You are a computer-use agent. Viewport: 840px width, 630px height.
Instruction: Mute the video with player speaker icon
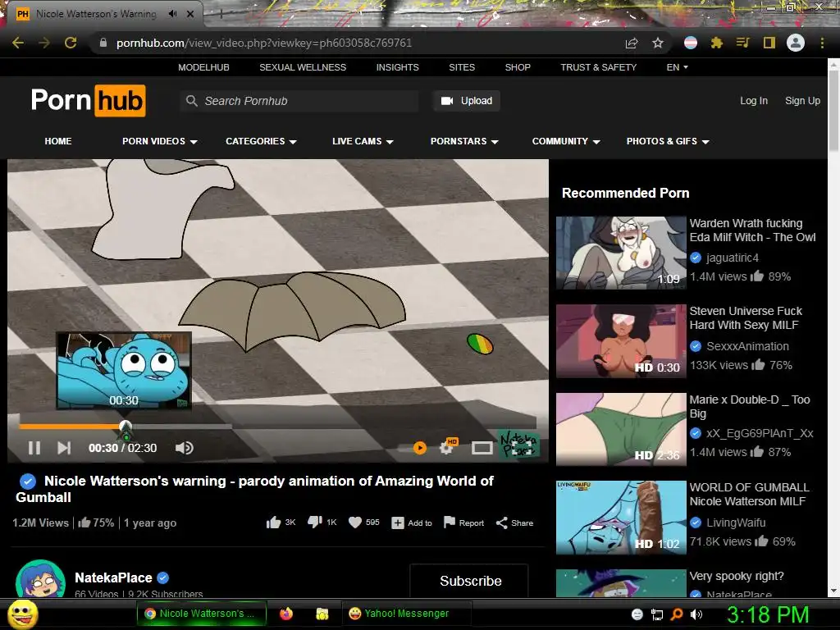(185, 448)
